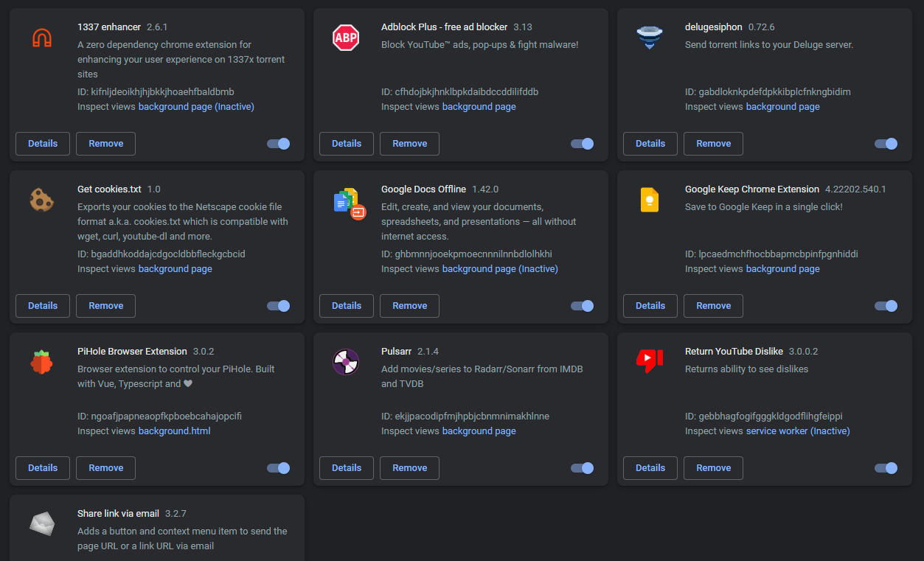Click the Get cookies.txt cookie icon

click(42, 200)
